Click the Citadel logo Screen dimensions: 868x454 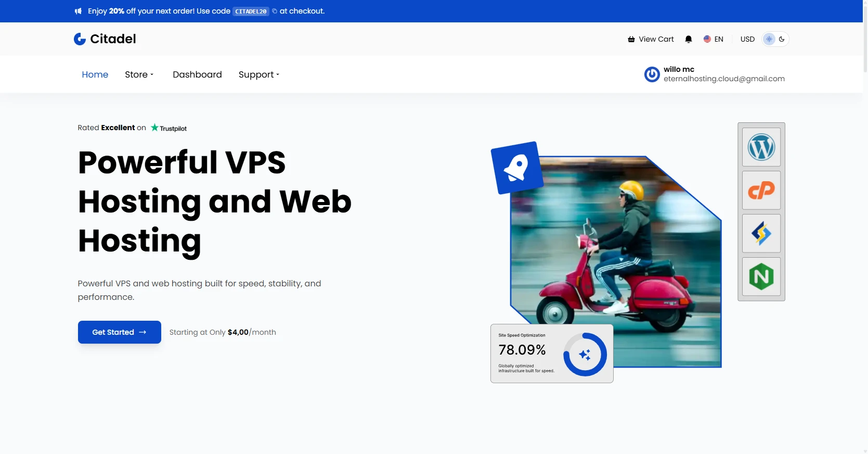(x=105, y=39)
